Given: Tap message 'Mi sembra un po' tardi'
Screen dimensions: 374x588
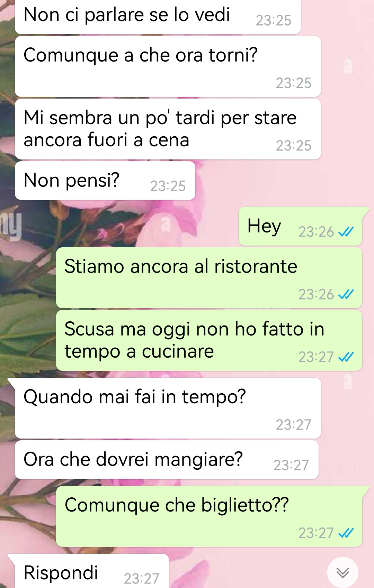Looking at the screenshot, I should (168, 129).
